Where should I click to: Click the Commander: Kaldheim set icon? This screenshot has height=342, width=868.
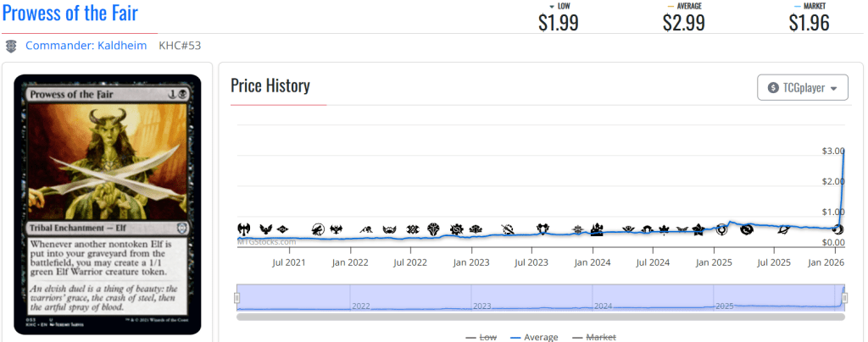[x=11, y=46]
